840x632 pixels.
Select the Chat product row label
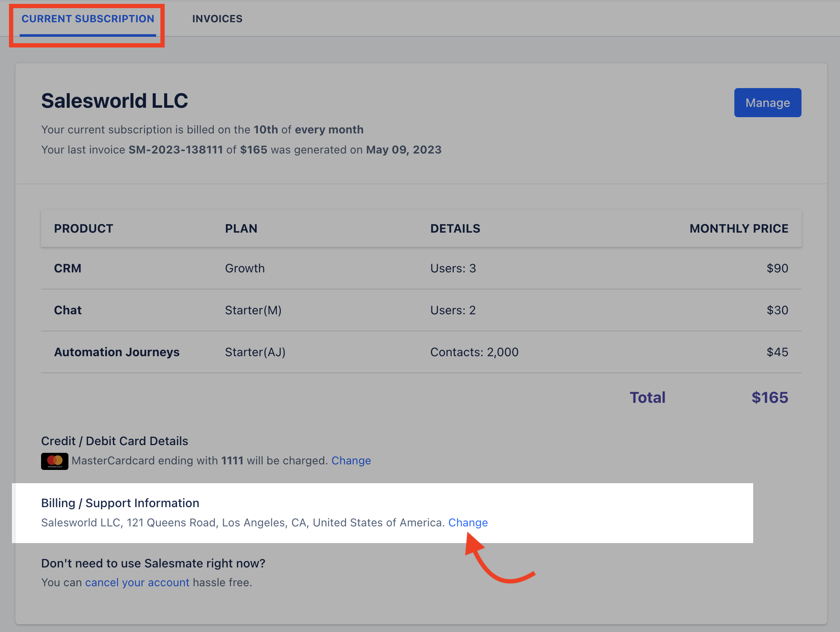tap(68, 310)
